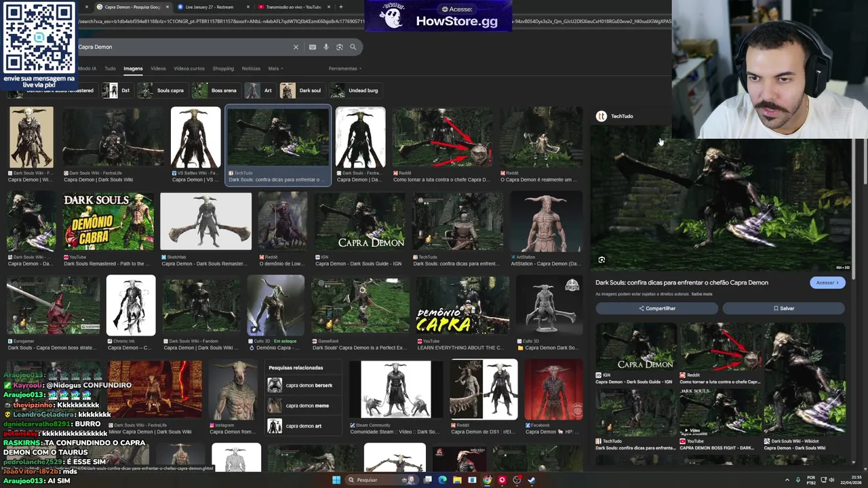Click in the Capra Demon search field
Screen dimensions: 868x488
pyautogui.click(x=183, y=47)
